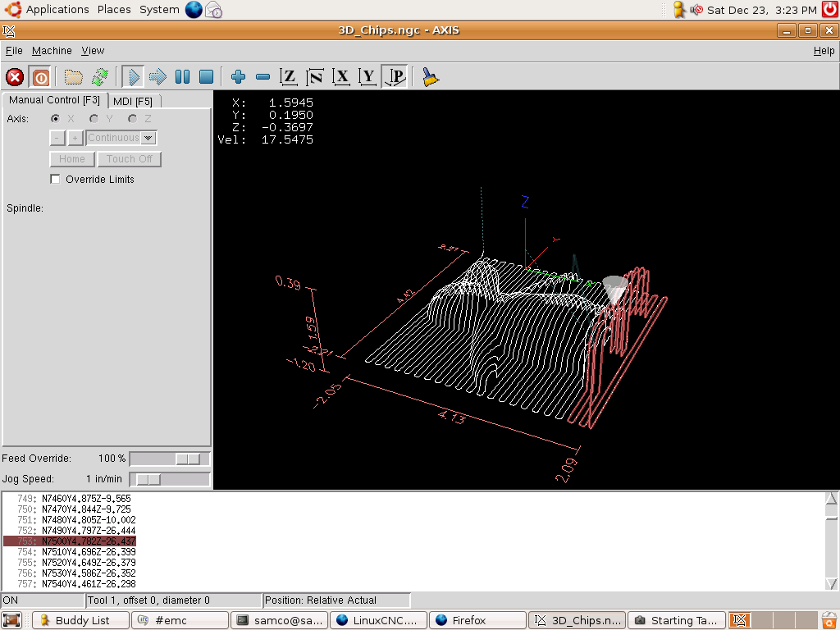Select X axis radio button
Image resolution: width=840 pixels, height=630 pixels.
[x=55, y=118]
